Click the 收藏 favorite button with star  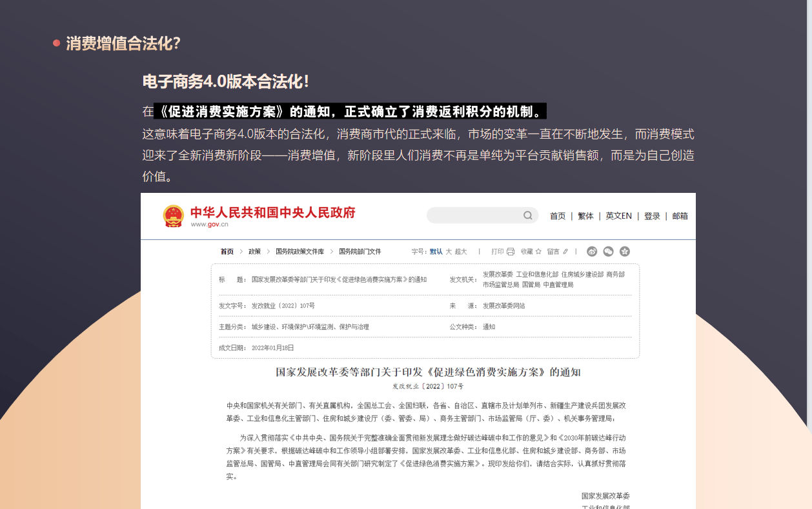tap(531, 252)
